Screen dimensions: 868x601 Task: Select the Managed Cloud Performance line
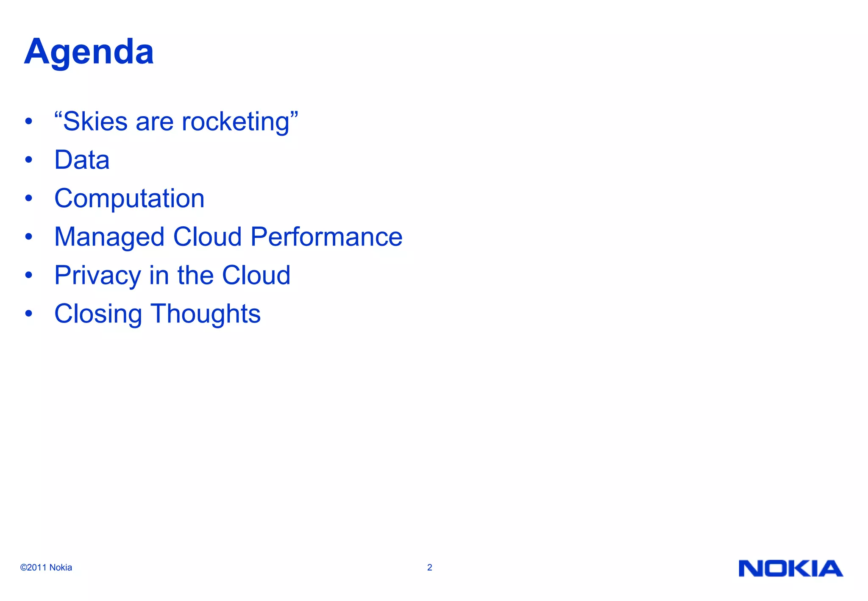[x=228, y=237]
